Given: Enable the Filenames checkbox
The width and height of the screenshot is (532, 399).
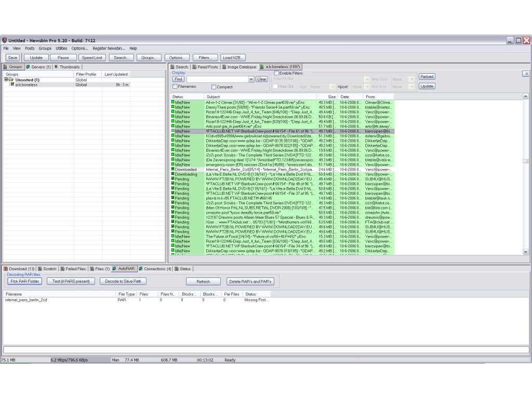Looking at the screenshot, I should tap(175, 87).
